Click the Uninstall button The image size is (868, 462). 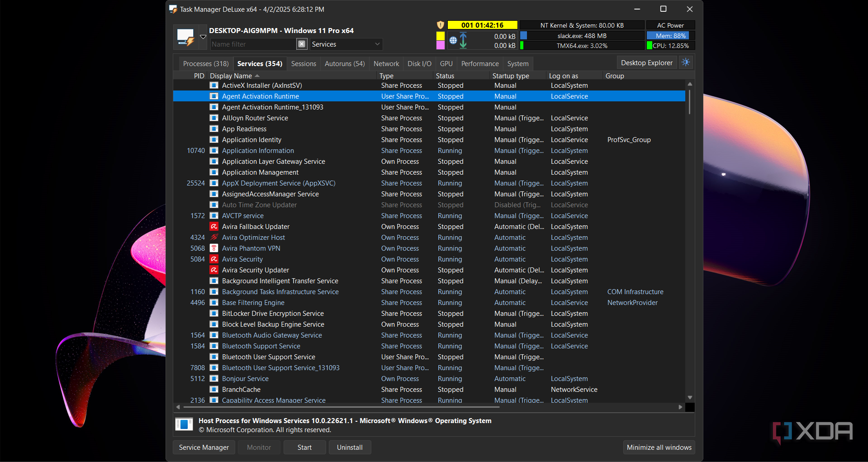click(x=350, y=447)
